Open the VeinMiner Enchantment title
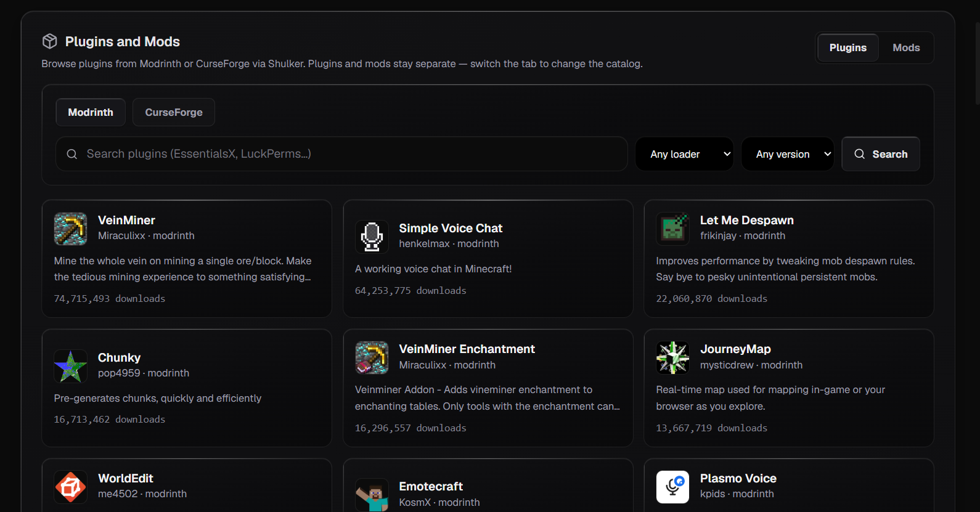 click(x=467, y=349)
